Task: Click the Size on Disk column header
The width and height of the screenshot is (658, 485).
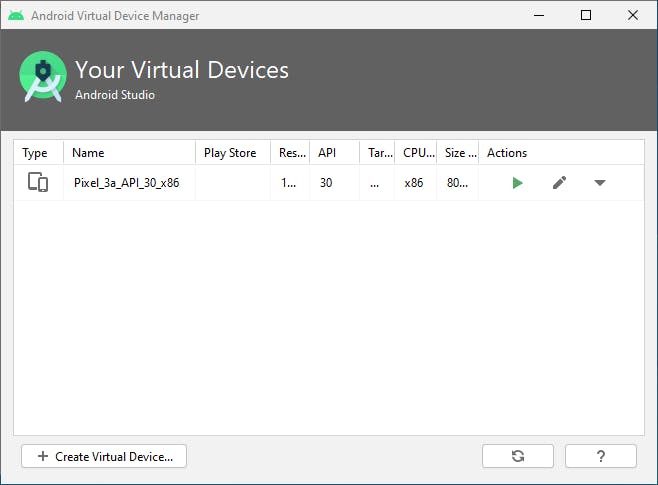Action: 458,153
